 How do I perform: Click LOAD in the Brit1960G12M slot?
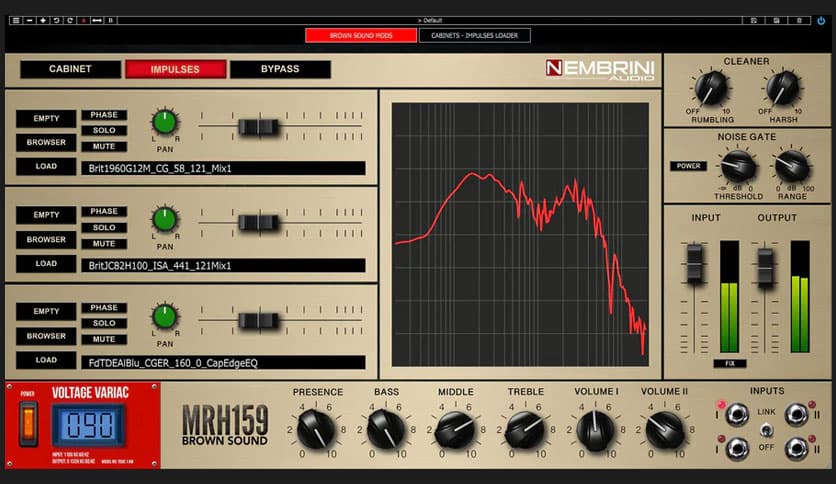(x=46, y=166)
